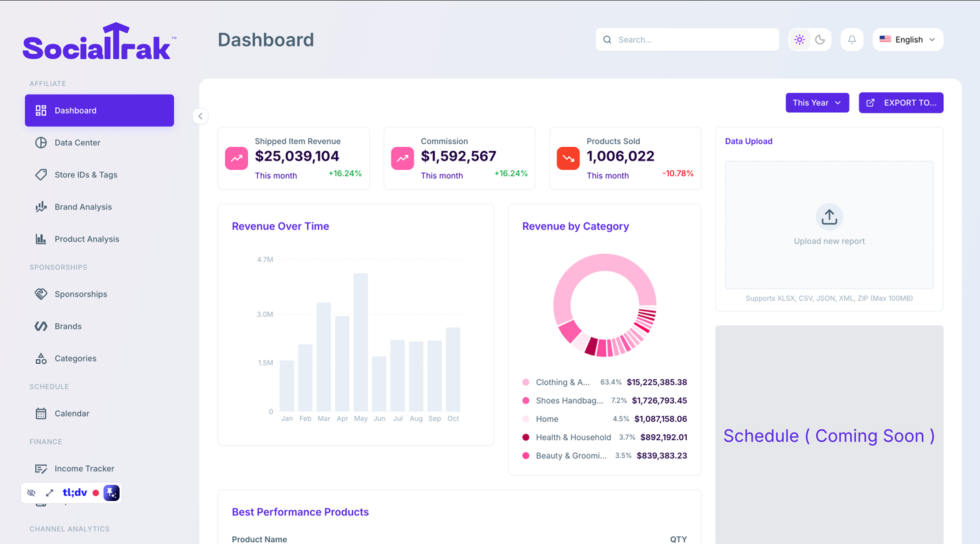This screenshot has height=544, width=980.
Task: Click the tl;dv expand arrows icon
Action: click(50, 493)
